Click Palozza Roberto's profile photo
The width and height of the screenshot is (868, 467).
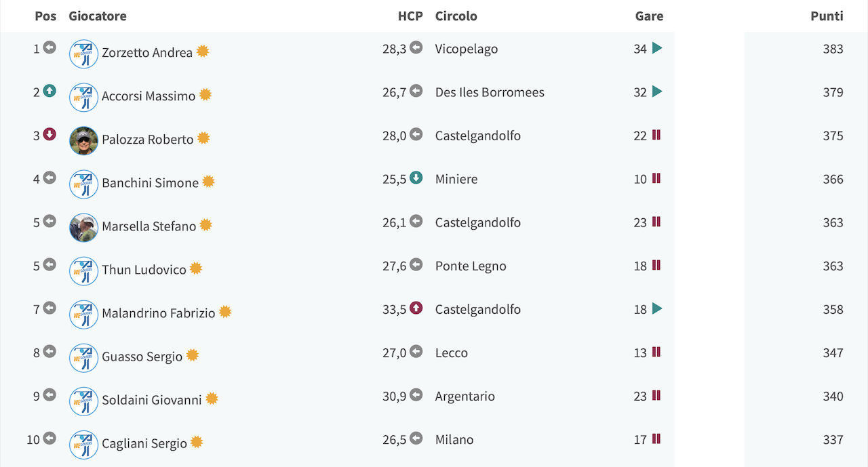click(x=83, y=141)
